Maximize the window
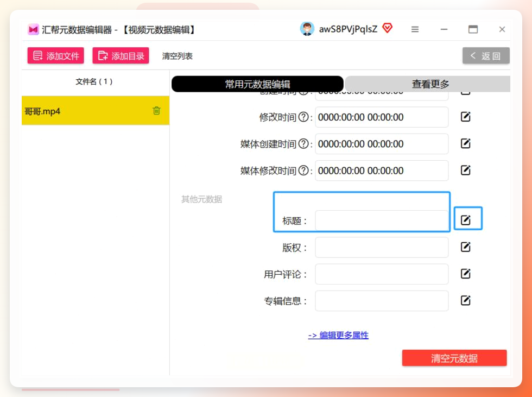This screenshot has width=532, height=397. coord(473,29)
